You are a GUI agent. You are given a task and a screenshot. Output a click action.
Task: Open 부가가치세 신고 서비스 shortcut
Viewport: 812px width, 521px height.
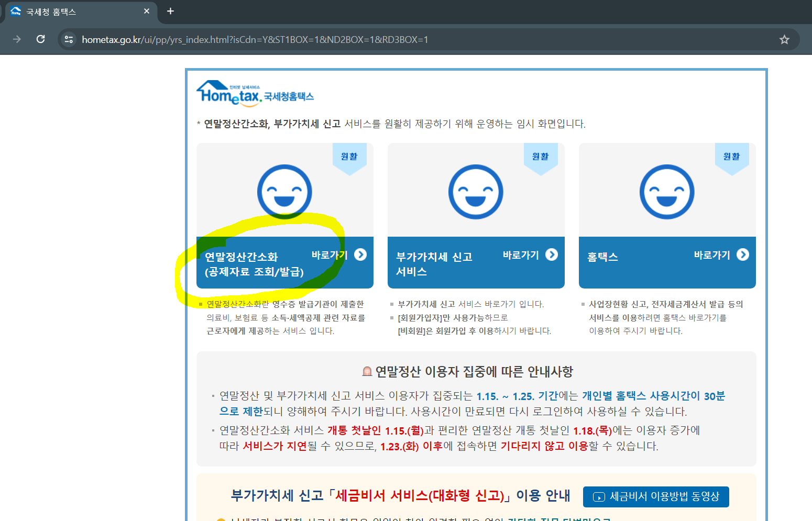pyautogui.click(x=476, y=263)
